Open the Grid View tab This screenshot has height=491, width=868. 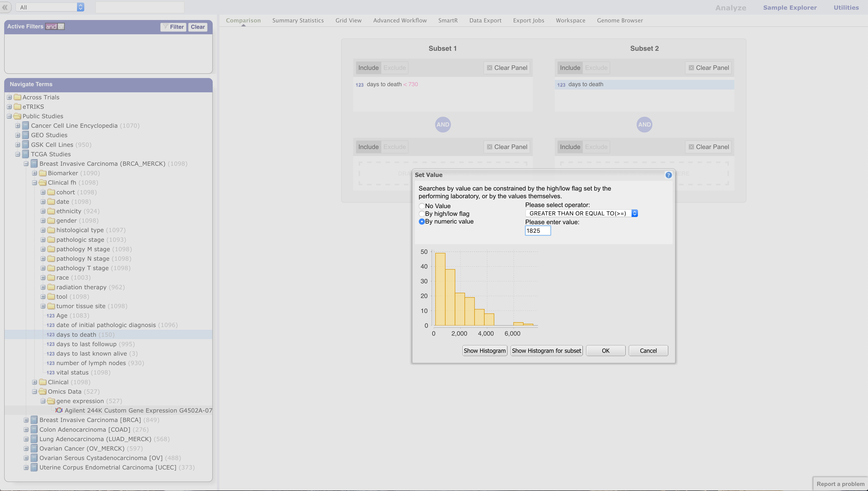coord(348,20)
